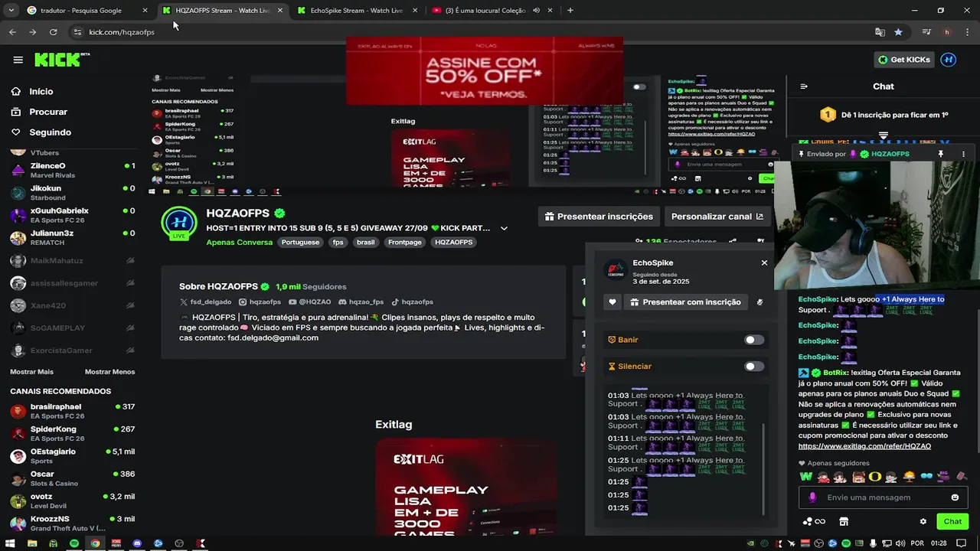This screenshot has width=980, height=551.
Task: Open the @HQZAO YouTube link
Action: (310, 302)
